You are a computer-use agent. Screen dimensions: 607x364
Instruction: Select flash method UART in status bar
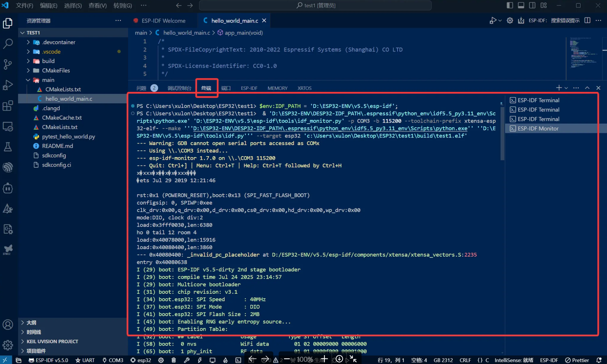[x=85, y=360]
